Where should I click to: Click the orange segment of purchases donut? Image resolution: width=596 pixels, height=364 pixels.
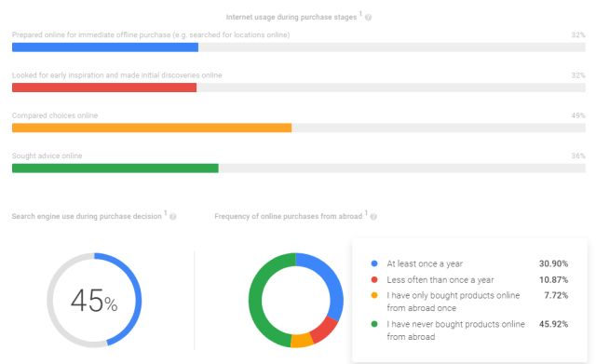click(302, 341)
